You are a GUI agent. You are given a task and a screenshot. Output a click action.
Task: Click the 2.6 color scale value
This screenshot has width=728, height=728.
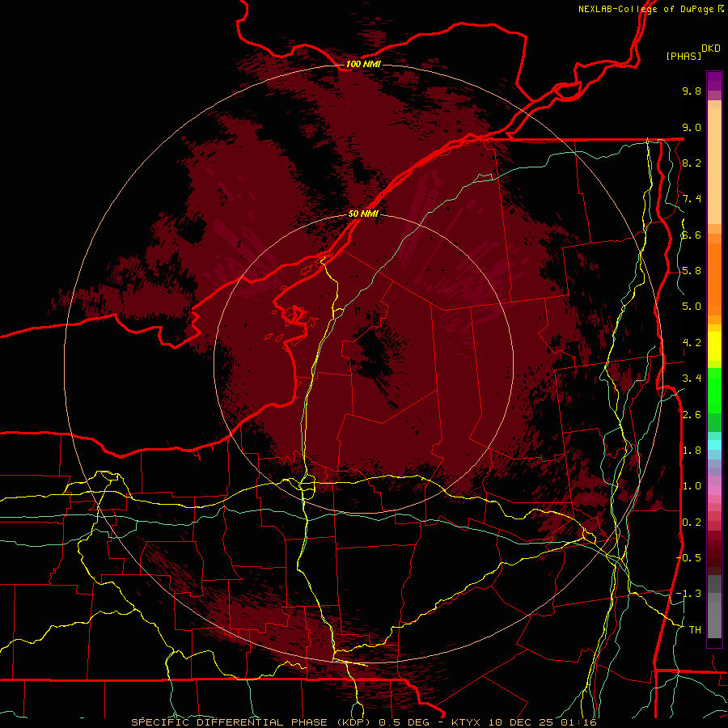[692, 415]
